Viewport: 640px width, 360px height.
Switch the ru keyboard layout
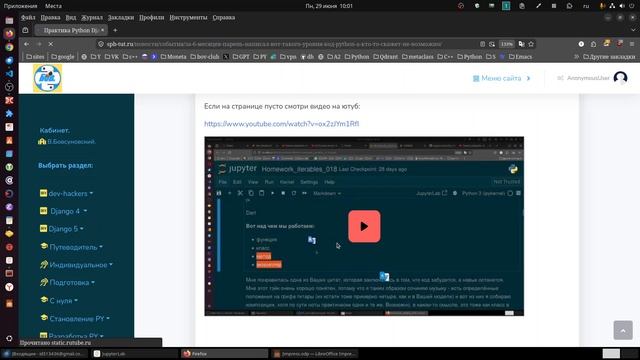coord(586,6)
